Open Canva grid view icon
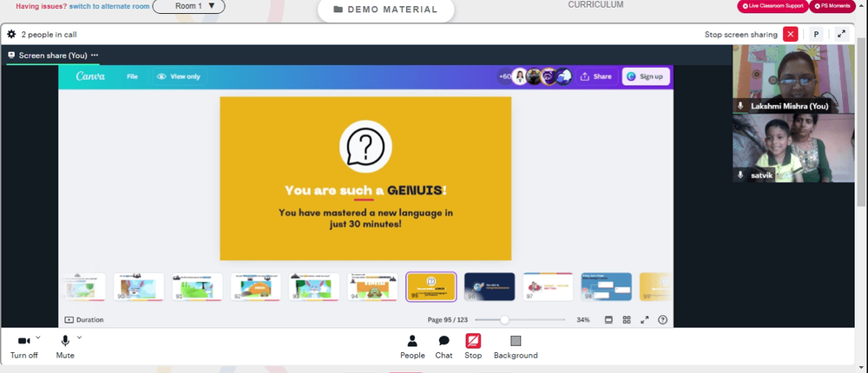 tap(627, 320)
